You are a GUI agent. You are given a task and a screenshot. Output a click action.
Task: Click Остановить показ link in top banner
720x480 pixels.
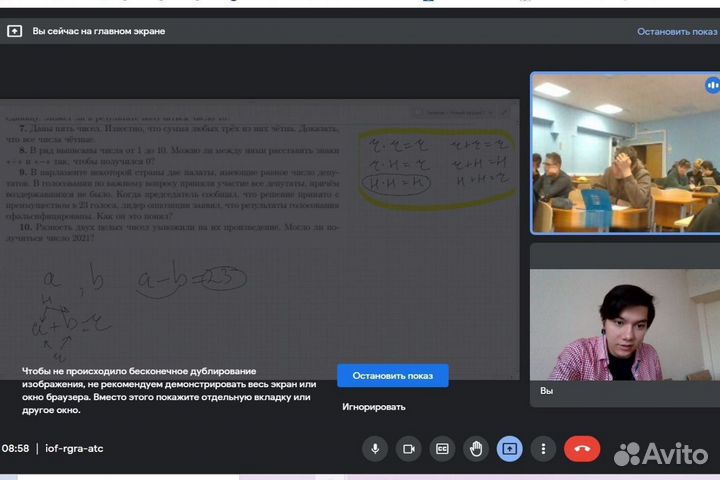pos(677,32)
